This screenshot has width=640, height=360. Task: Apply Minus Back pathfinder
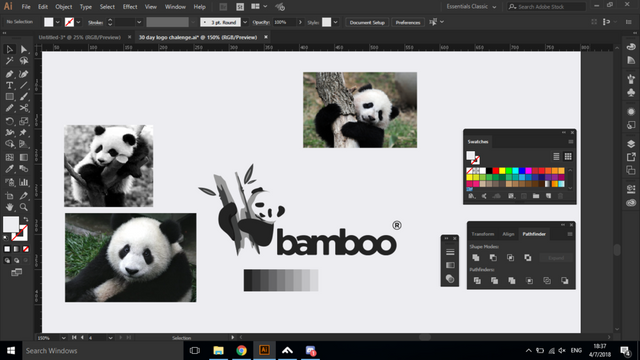click(564, 281)
